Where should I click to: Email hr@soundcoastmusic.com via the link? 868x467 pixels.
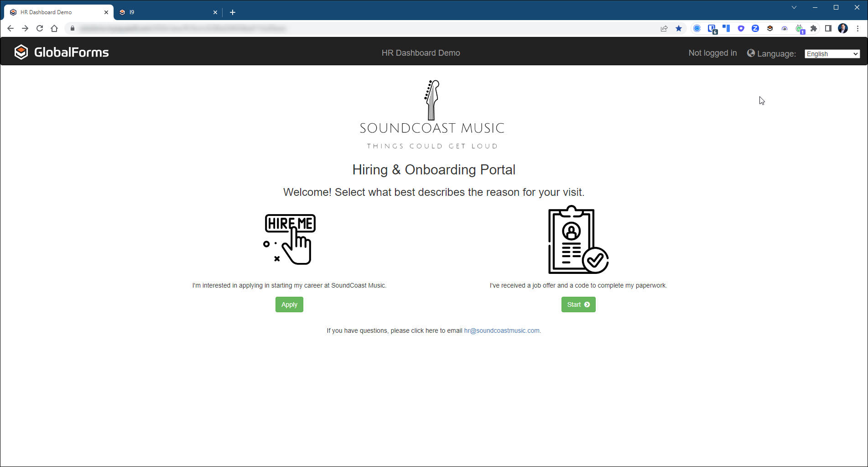tap(501, 330)
